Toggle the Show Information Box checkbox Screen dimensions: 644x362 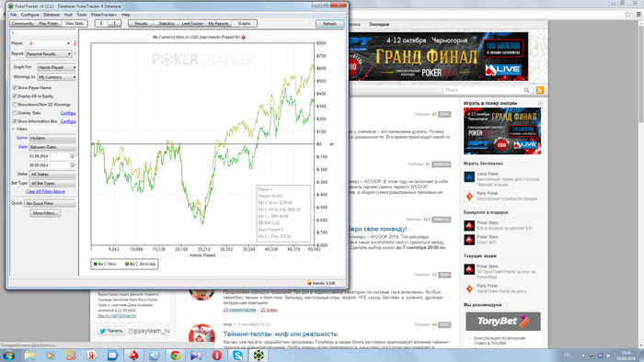(x=15, y=121)
